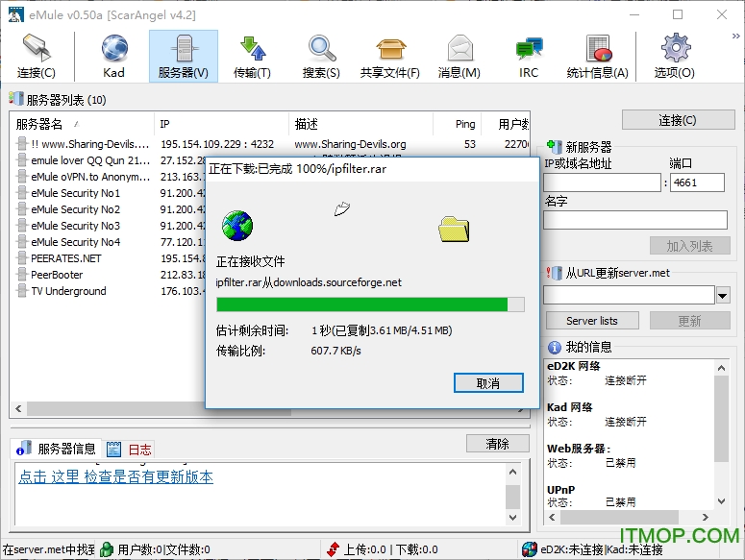
Task: Click the new server name field
Action: tap(635, 220)
